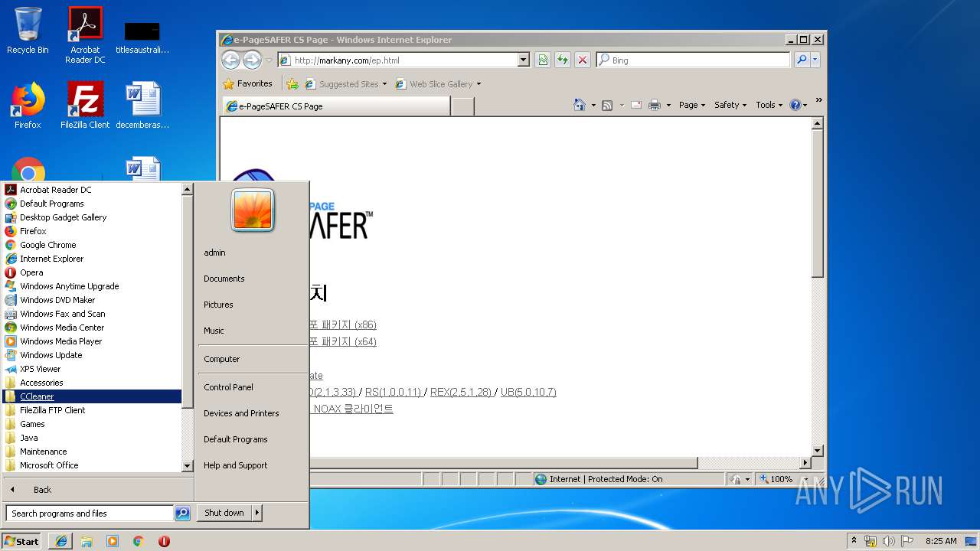980x551 pixels.
Task: Open the x86 package link
Action: [342, 324]
